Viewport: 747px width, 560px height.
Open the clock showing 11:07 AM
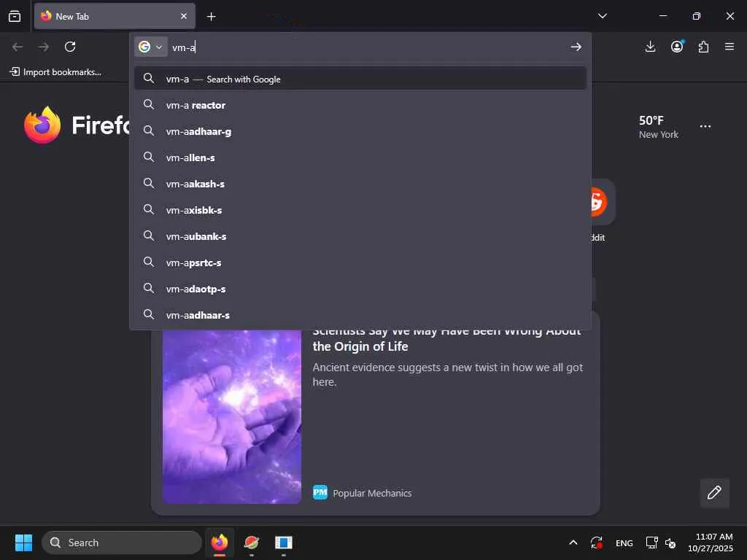click(711, 542)
